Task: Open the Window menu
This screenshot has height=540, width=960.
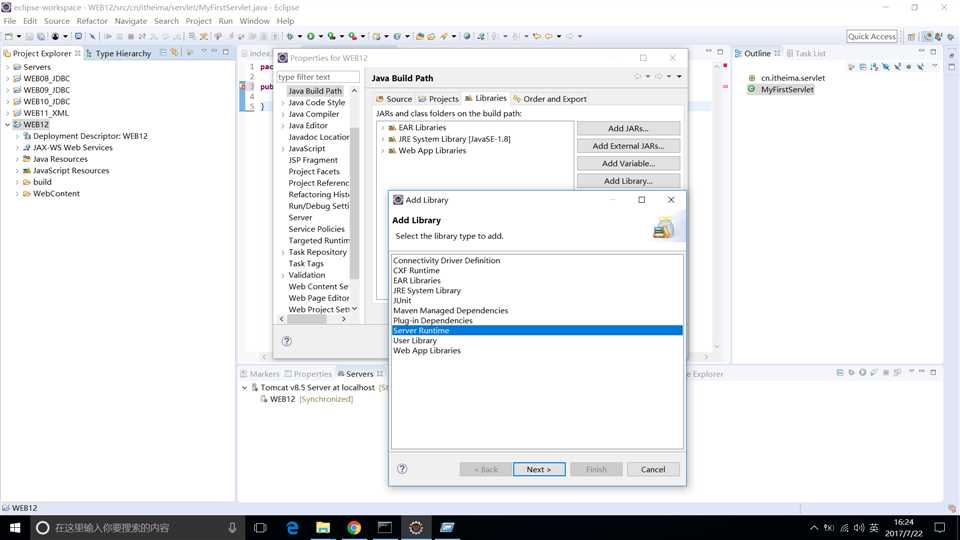Action: coord(254,21)
